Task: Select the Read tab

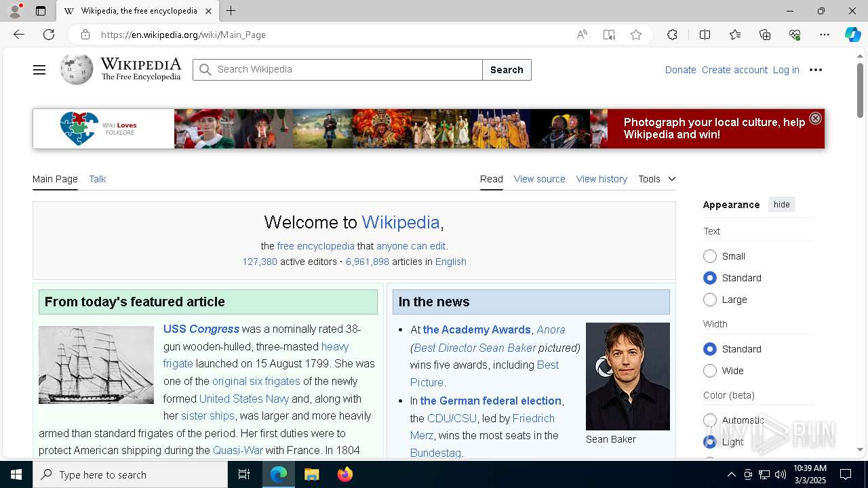Action: coord(492,179)
